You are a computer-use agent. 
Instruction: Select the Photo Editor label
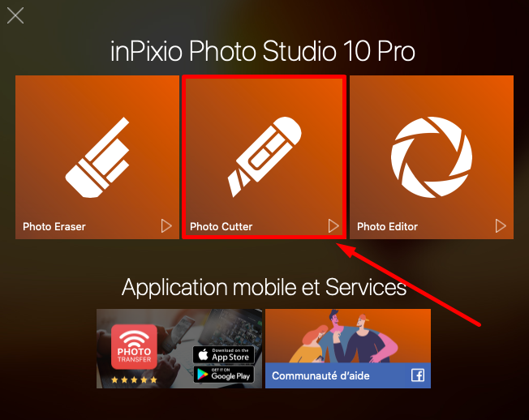pos(387,226)
